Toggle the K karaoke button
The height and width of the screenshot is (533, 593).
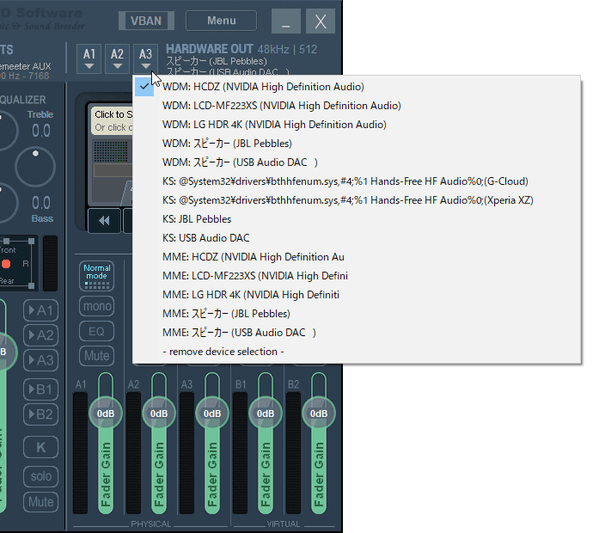click(x=41, y=447)
